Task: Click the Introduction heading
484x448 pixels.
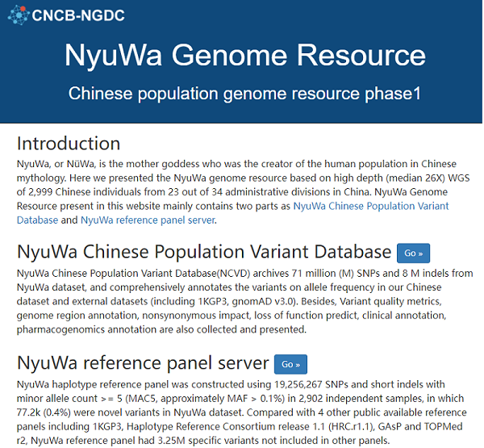Action: click(69, 144)
